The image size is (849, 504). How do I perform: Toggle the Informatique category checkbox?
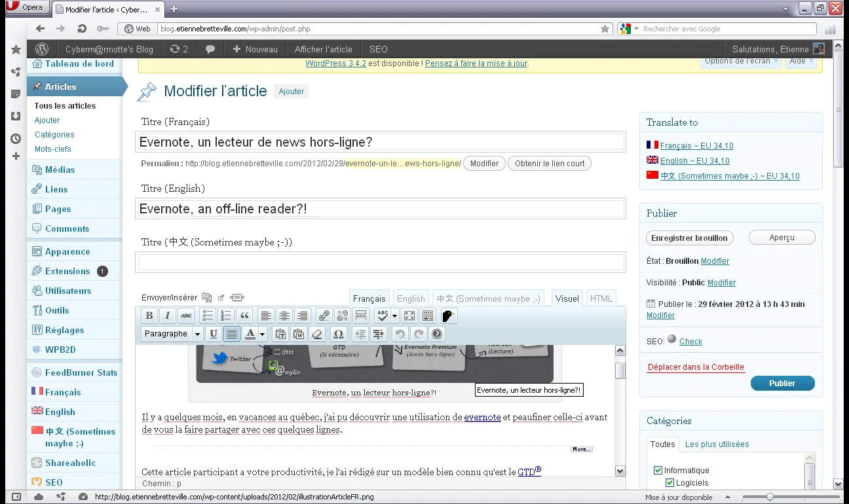point(658,470)
